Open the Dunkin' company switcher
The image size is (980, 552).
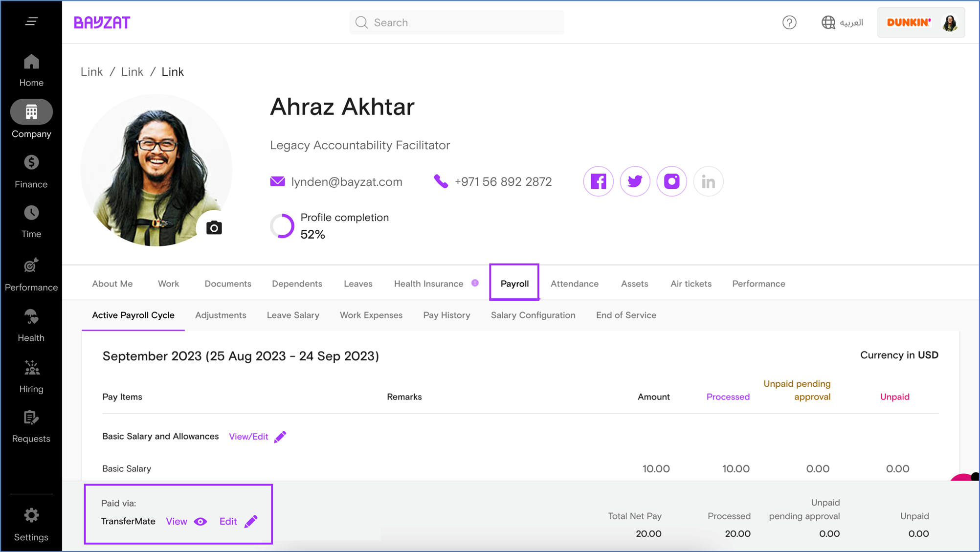pyautogui.click(x=921, y=22)
